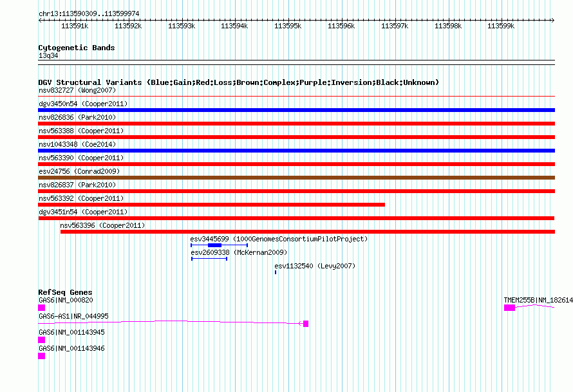The height and width of the screenshot is (392, 573).
Task: Click the 113598k ruler tick label
Action: [447, 26]
